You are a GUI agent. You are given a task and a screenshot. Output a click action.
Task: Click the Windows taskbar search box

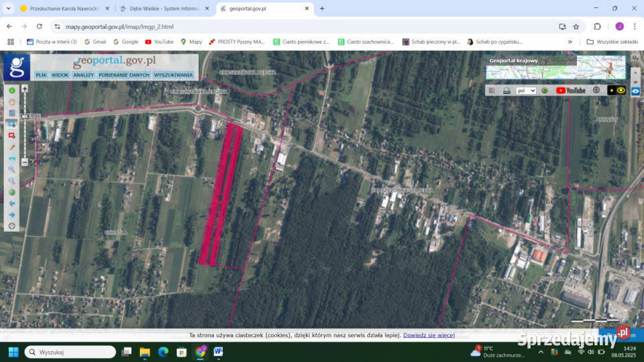(x=70, y=352)
